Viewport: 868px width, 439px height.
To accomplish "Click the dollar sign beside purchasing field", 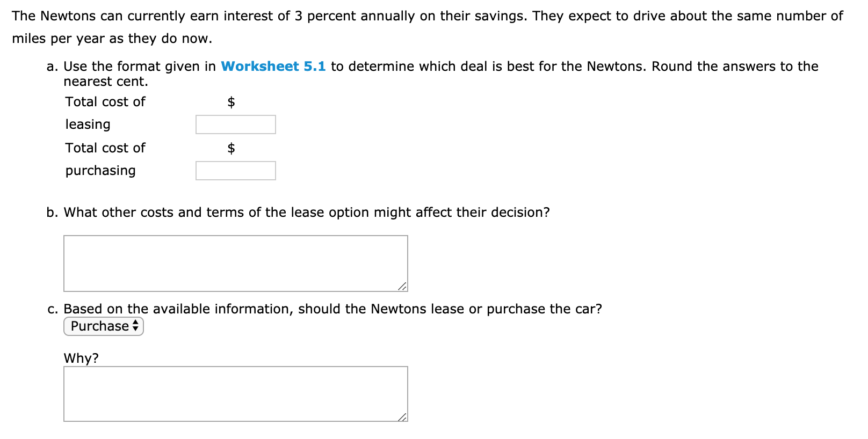I will 232,148.
